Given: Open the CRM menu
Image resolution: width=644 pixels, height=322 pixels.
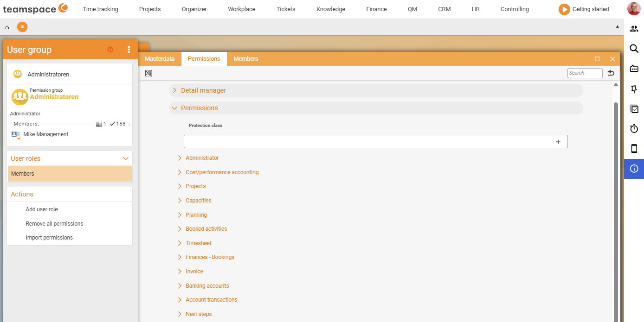Looking at the screenshot, I should coord(444,9).
